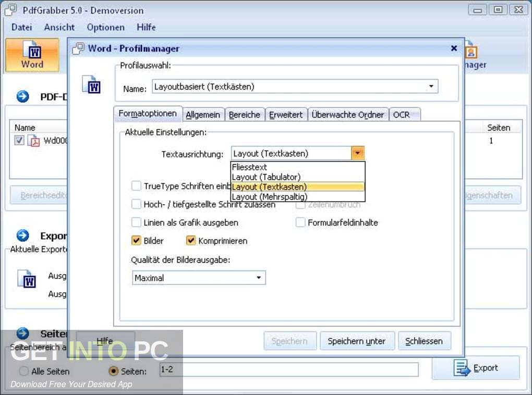Screen dimensions: 532x395
Task: Select the Word export toolbar button
Action: click(x=32, y=55)
